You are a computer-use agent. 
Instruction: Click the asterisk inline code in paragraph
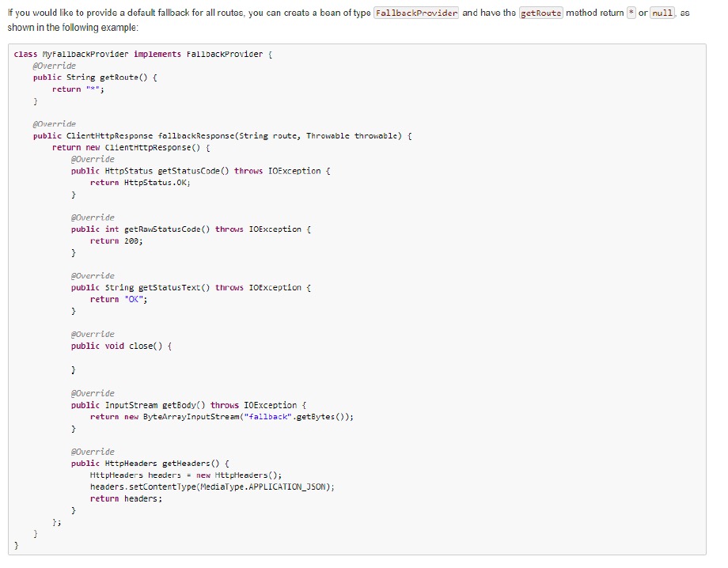pyautogui.click(x=631, y=13)
